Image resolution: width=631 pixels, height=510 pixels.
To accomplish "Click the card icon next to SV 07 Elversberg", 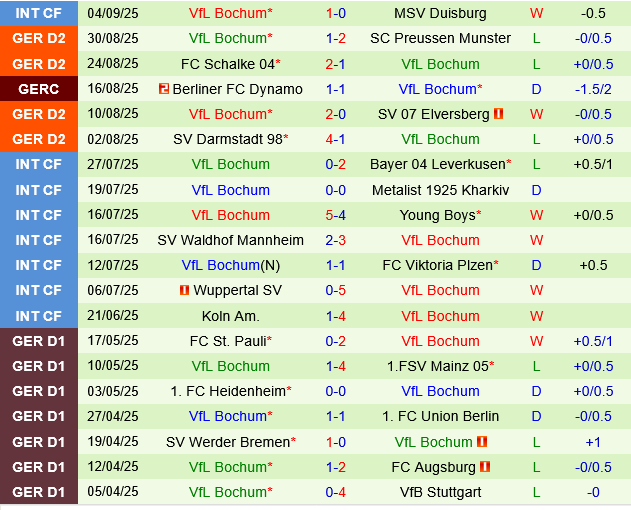I will 498,114.
